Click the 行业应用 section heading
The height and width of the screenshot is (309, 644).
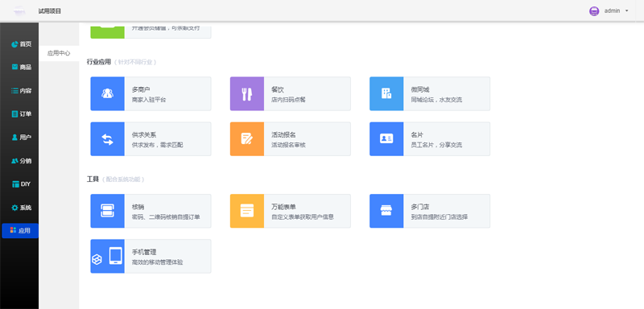click(x=99, y=62)
